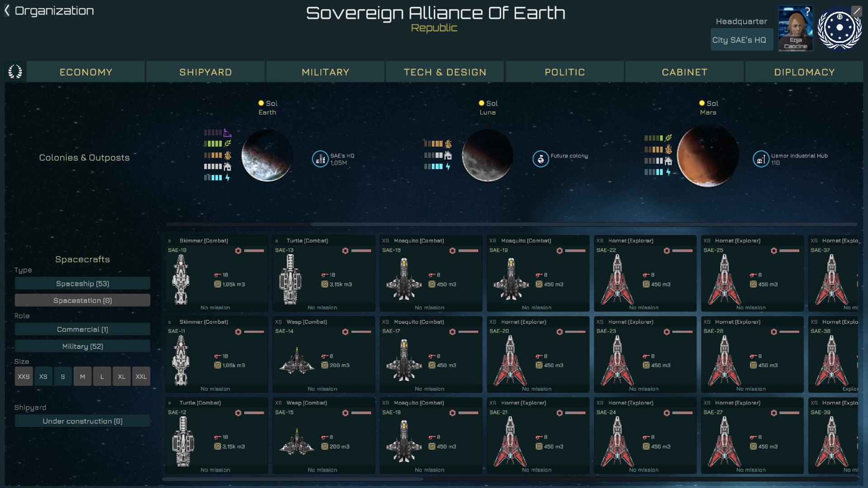Click the Future colony icon near Luna
Image resolution: width=868 pixels, height=488 pixels.
pyautogui.click(x=540, y=159)
